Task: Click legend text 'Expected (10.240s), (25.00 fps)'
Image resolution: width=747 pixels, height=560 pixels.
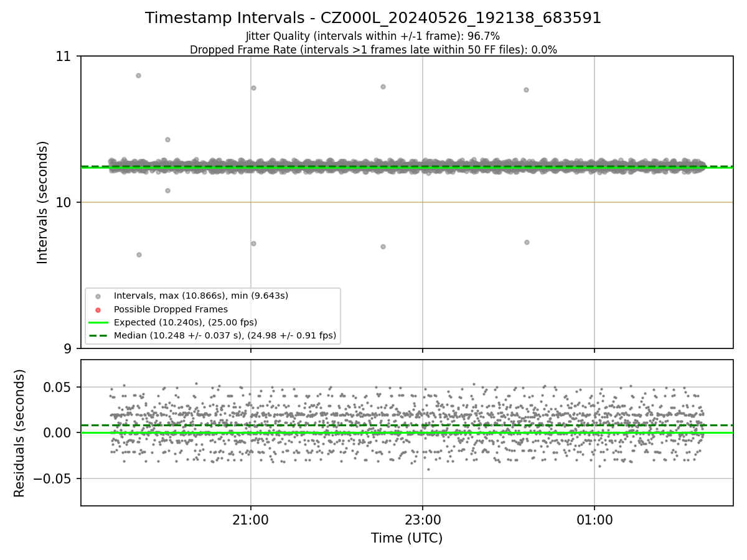Action: (x=186, y=322)
